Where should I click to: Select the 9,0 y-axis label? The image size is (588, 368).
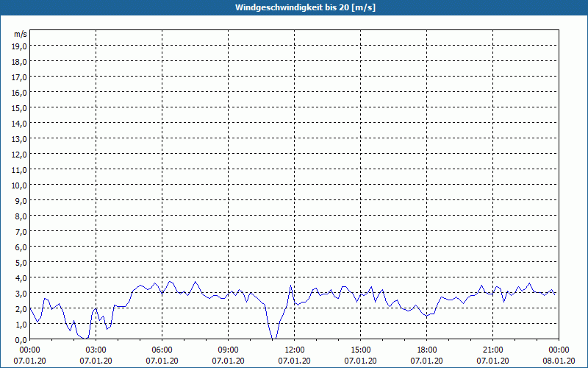[x=21, y=201]
